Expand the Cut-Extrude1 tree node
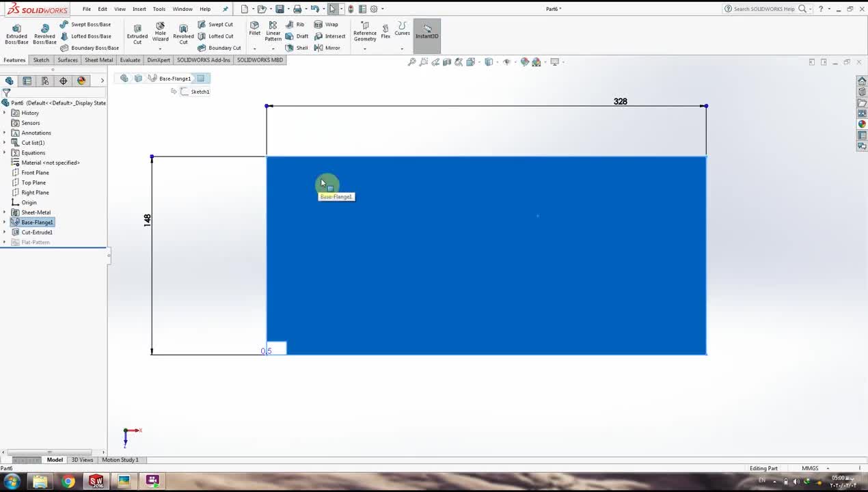Screen dimensions: 868x492 5,232
